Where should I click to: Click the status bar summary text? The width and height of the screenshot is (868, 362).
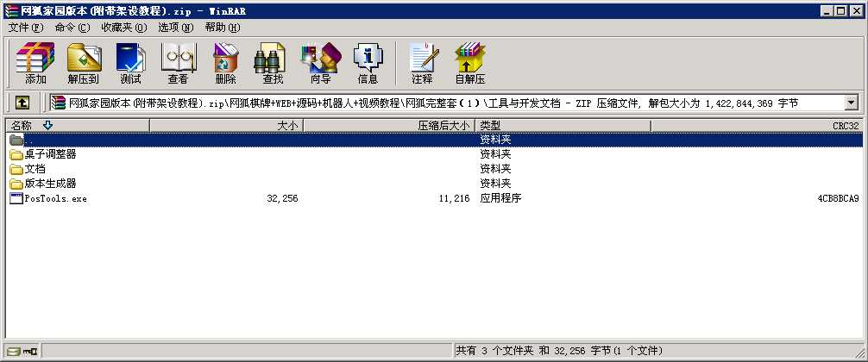pos(559,351)
